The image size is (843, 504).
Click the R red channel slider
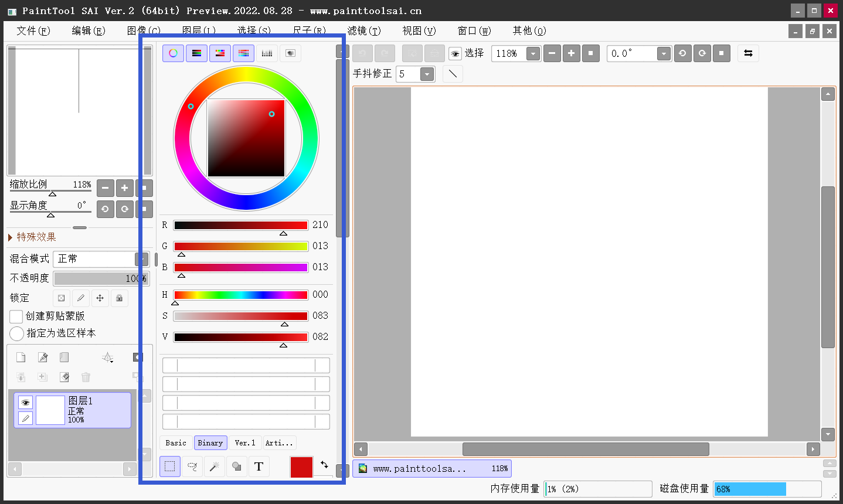(241, 225)
